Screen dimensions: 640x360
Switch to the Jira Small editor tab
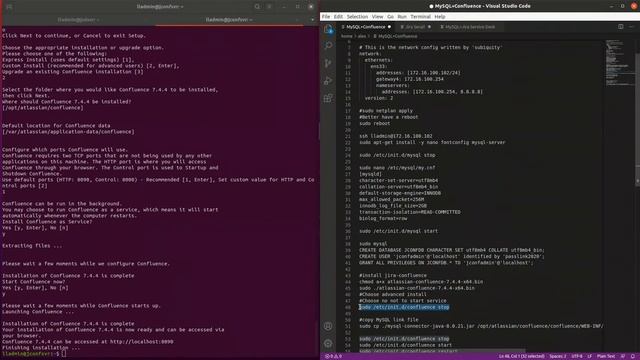click(x=415, y=27)
